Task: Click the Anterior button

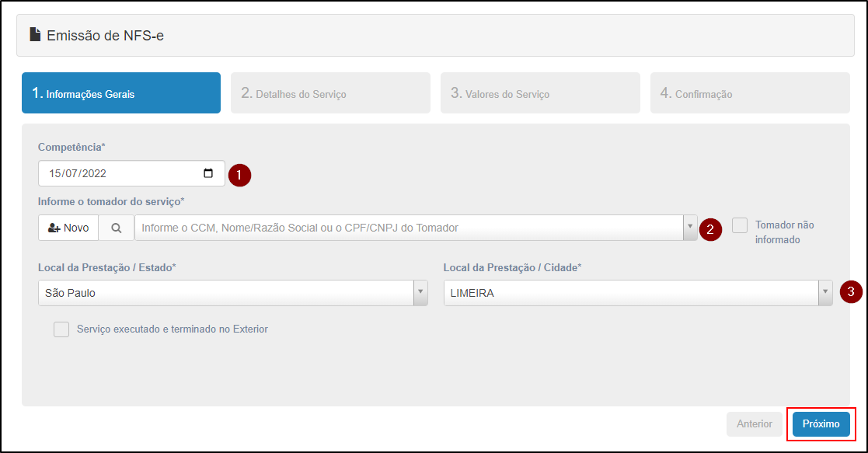Action: [x=754, y=423]
